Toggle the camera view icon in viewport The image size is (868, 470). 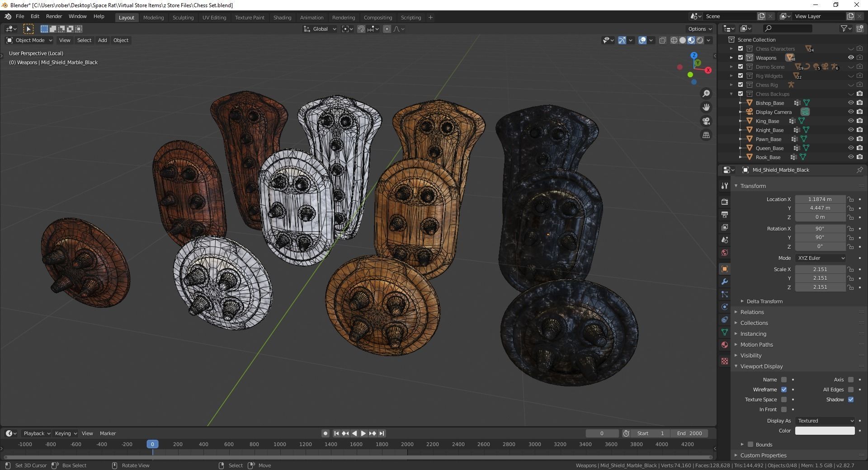coord(706,121)
